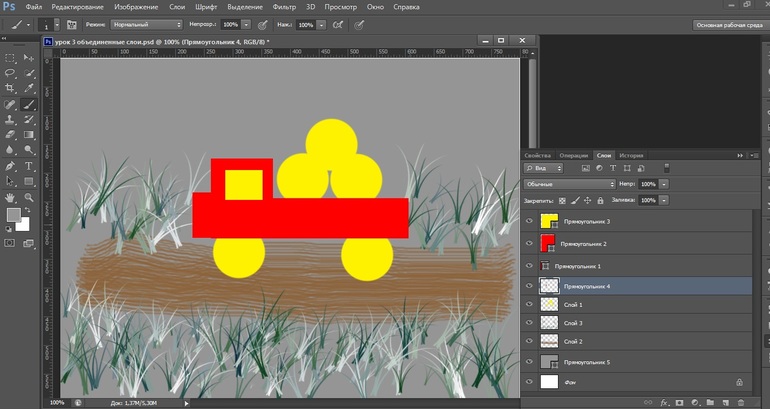Select the Horizontal Type tool
This screenshot has width=770, height=409.
[x=29, y=166]
